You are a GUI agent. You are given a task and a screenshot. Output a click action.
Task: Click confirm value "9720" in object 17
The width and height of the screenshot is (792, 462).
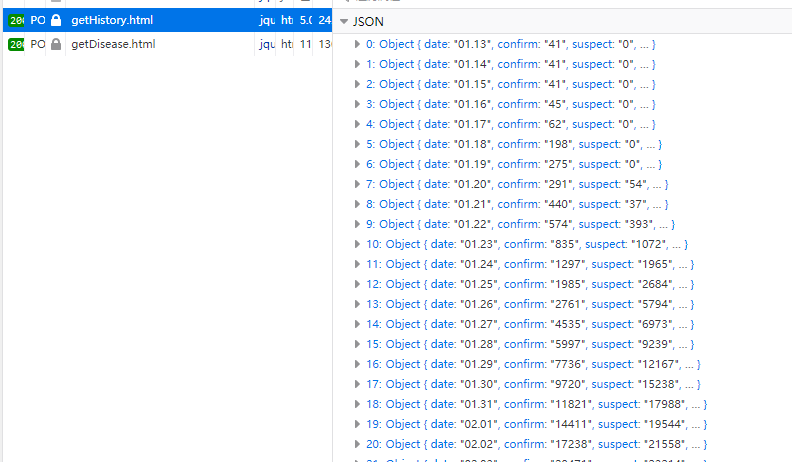tap(568, 384)
